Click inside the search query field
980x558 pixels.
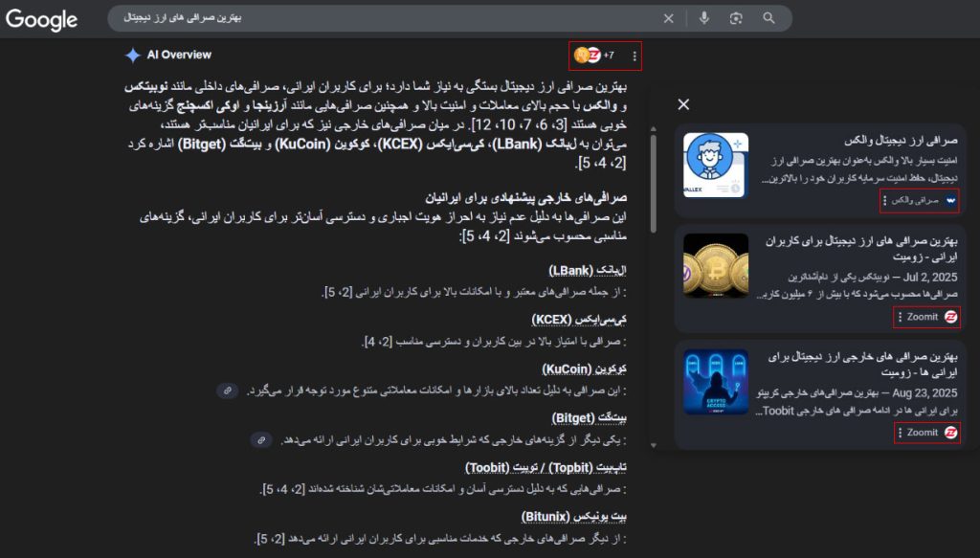tap(383, 18)
